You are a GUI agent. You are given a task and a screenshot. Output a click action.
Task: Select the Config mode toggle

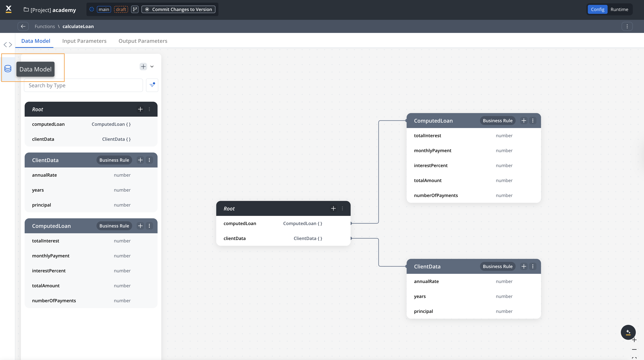(x=597, y=10)
